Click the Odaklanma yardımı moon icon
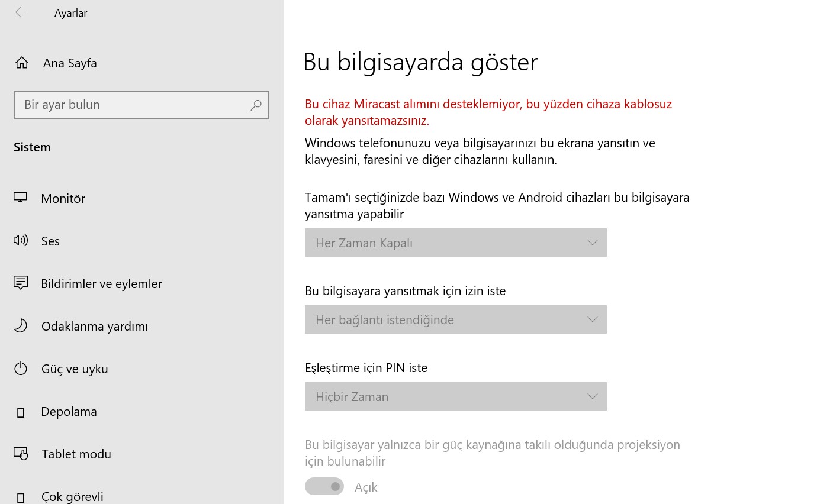 [21, 326]
